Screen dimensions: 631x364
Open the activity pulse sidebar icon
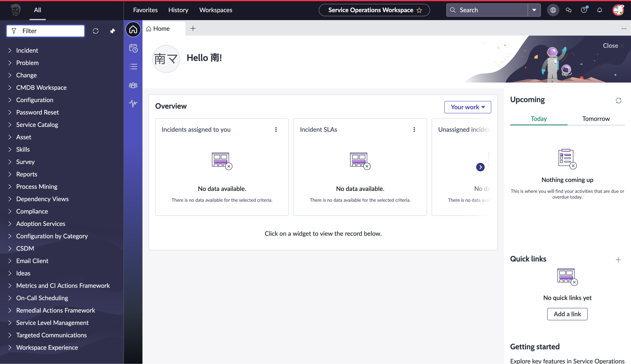click(133, 103)
